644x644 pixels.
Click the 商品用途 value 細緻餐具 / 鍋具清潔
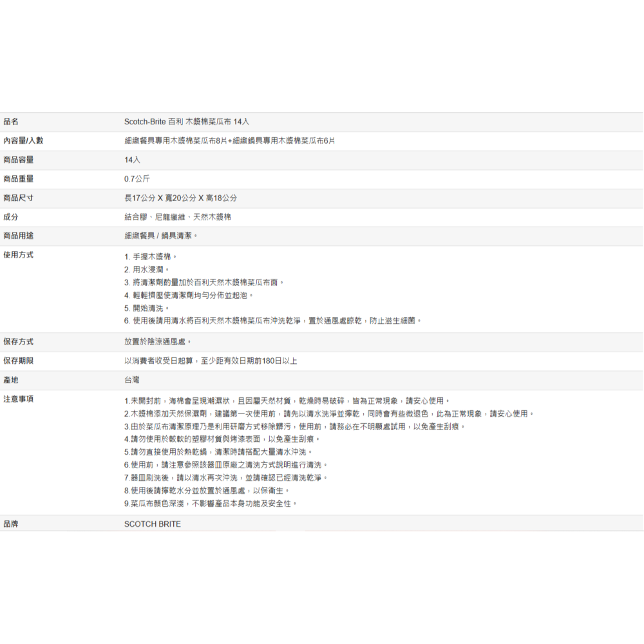click(x=161, y=236)
